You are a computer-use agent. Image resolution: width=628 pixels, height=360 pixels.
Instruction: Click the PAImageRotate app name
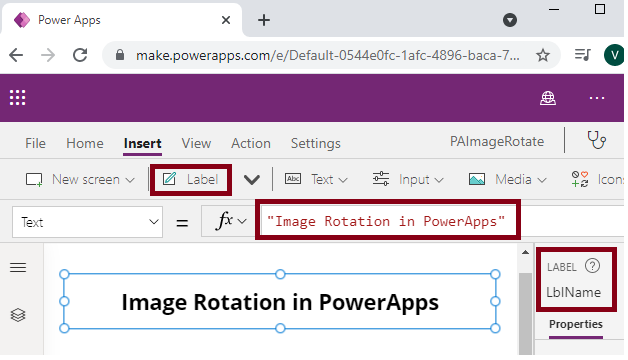point(497,141)
